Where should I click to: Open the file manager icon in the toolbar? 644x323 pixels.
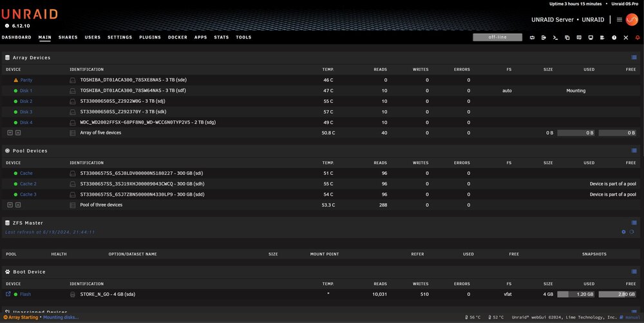point(567,37)
